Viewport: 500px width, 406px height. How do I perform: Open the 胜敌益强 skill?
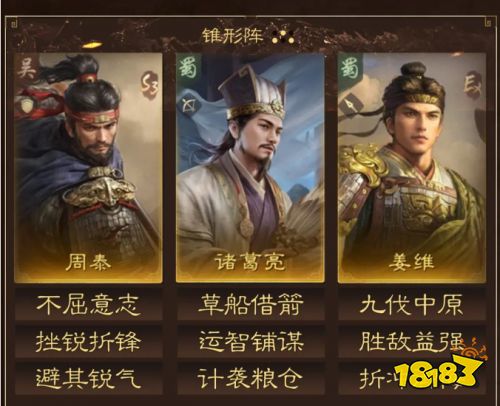[x=412, y=341]
